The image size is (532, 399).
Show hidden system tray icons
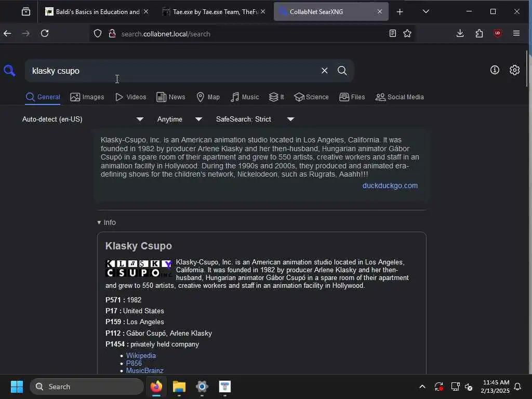pos(422,387)
